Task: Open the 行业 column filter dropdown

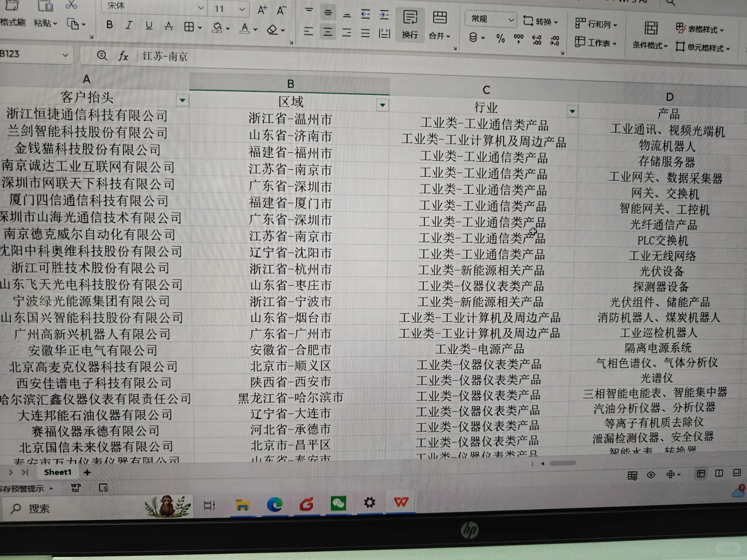Action: (x=572, y=111)
